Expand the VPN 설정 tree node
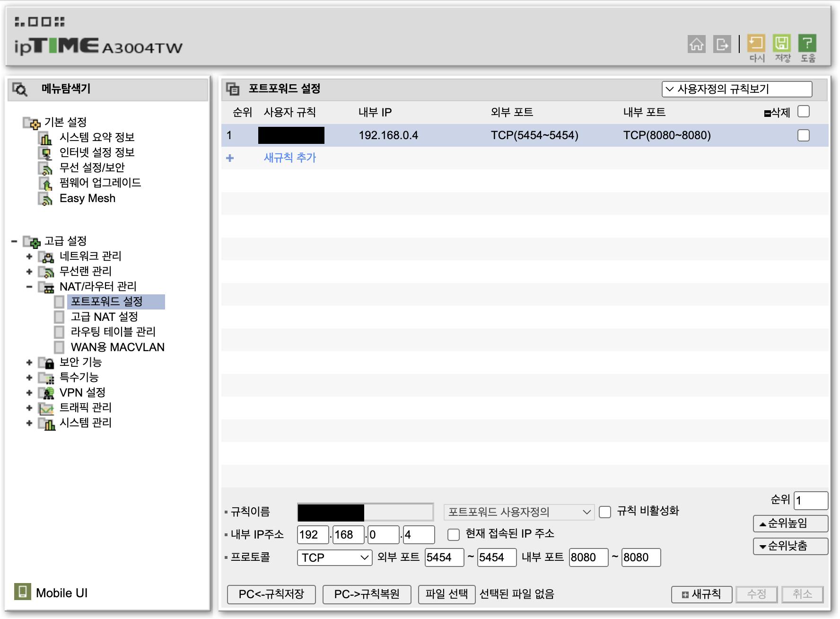 [x=29, y=393]
